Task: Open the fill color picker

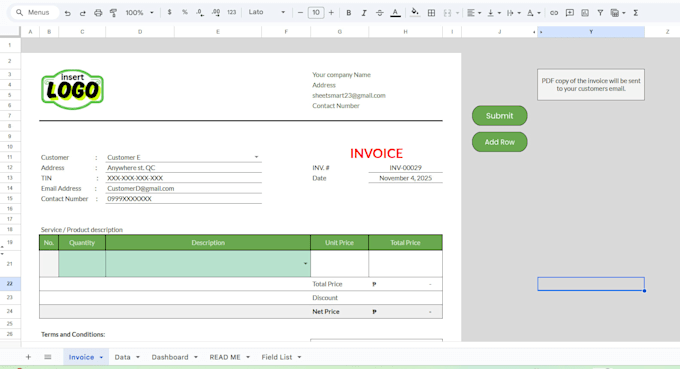Action: [x=415, y=13]
